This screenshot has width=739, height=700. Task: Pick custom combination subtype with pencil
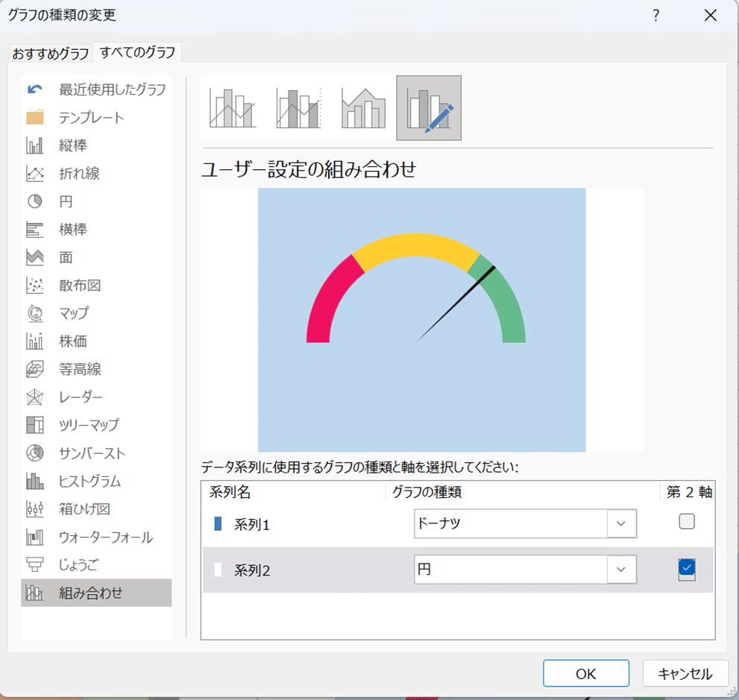pyautogui.click(x=429, y=108)
